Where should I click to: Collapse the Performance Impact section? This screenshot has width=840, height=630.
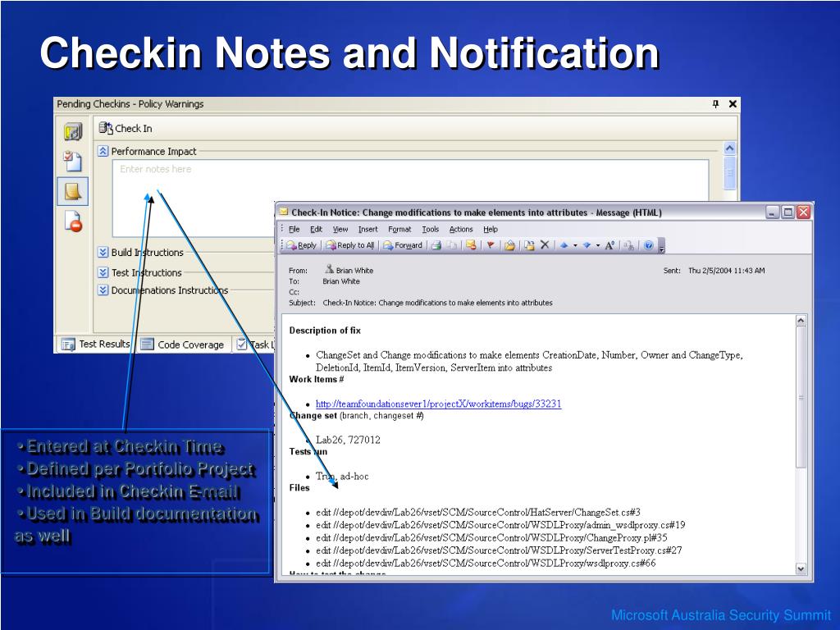point(103,151)
